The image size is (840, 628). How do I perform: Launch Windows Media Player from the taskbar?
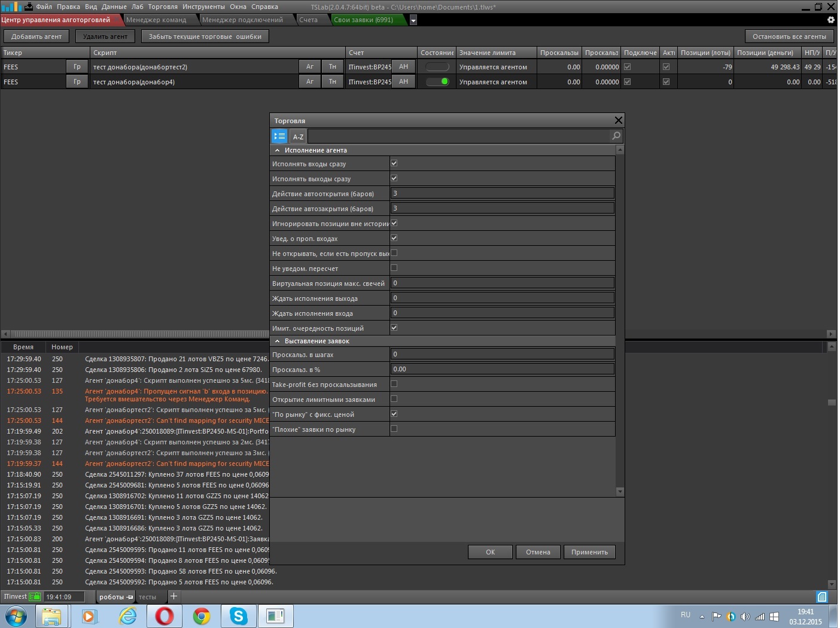(x=89, y=616)
